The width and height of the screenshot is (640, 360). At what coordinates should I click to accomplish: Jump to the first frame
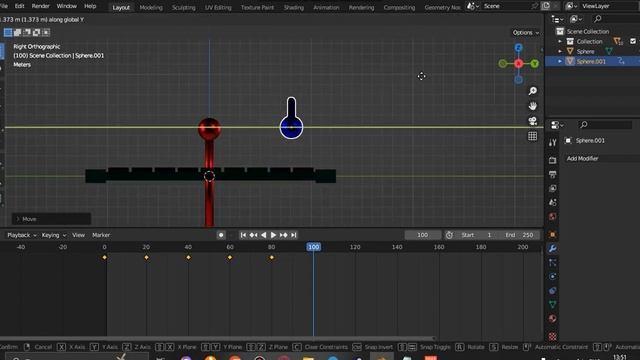click(x=243, y=235)
